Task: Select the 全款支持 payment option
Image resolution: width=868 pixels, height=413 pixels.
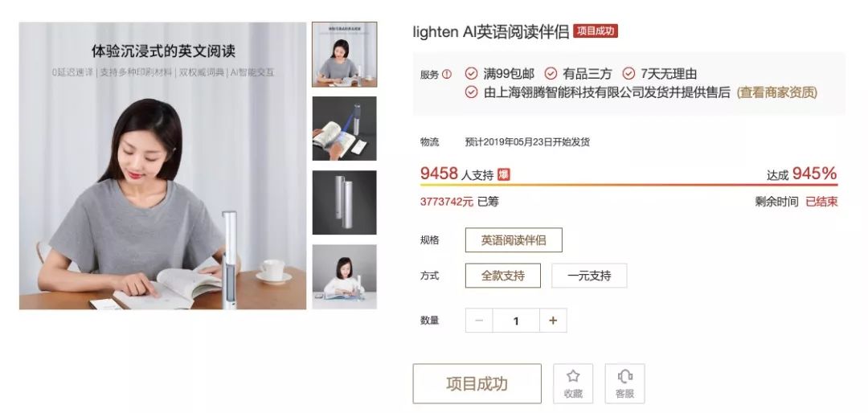Action: click(x=502, y=276)
